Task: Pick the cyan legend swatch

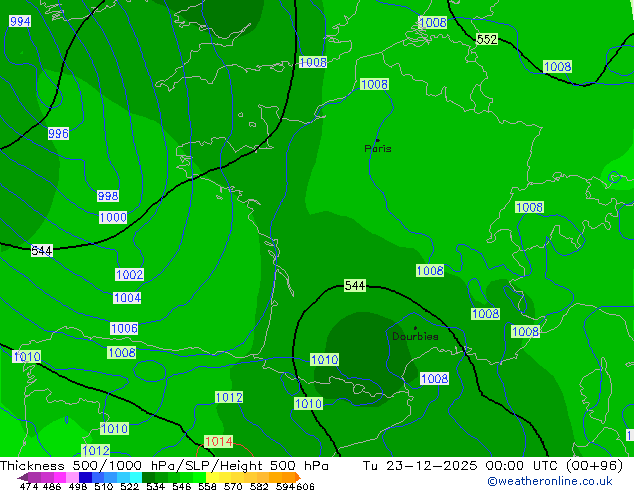Action: (x=136, y=477)
